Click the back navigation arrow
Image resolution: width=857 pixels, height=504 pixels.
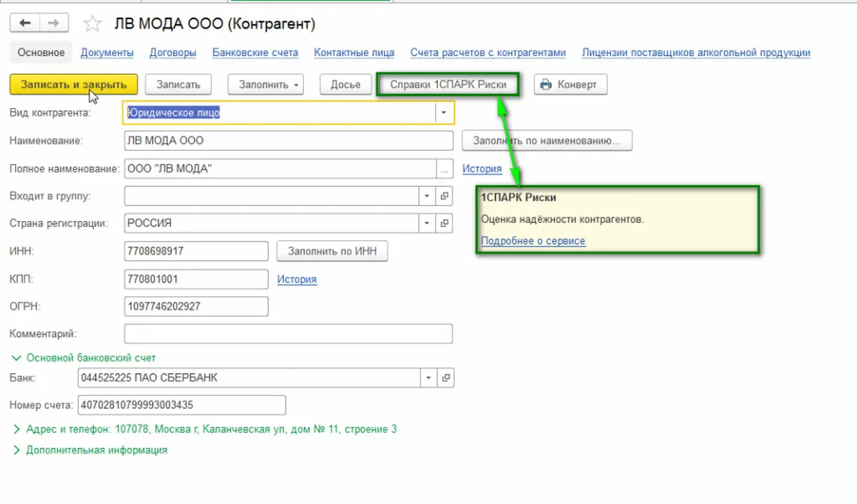coord(26,23)
